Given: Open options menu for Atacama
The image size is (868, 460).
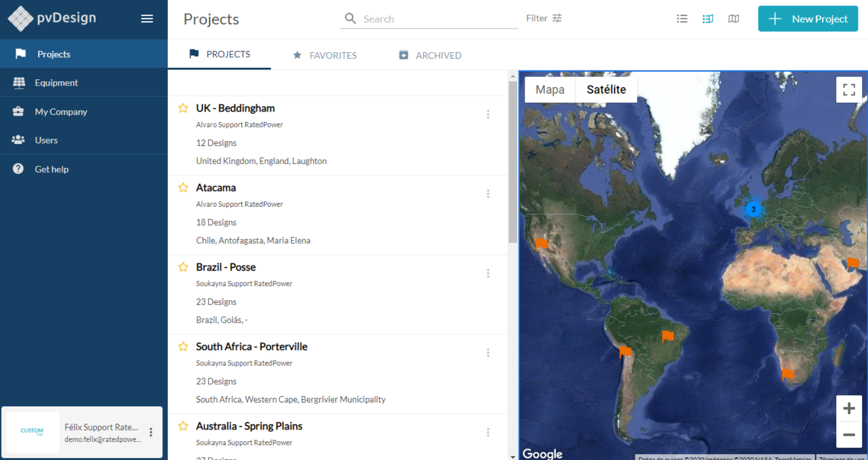Looking at the screenshot, I should pyautogui.click(x=488, y=194).
